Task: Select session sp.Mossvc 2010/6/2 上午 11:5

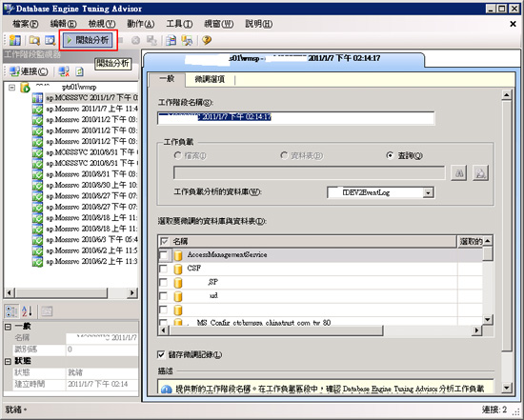Action: click(x=91, y=250)
